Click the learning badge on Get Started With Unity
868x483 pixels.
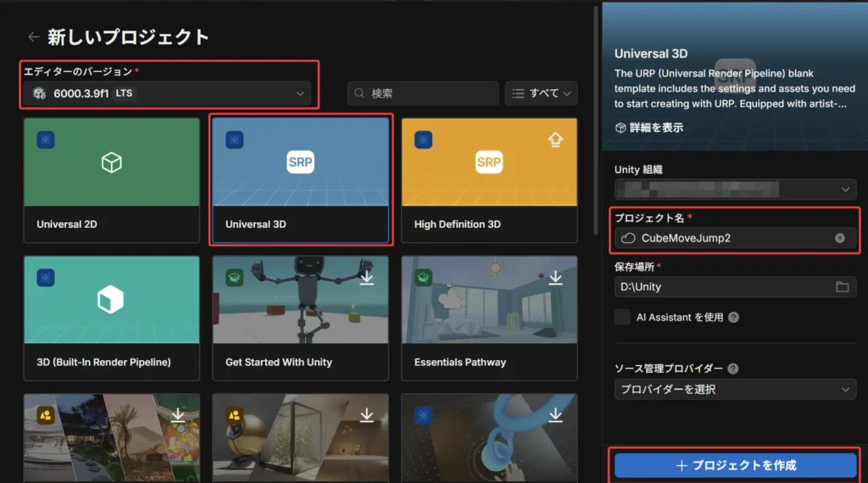point(235,277)
